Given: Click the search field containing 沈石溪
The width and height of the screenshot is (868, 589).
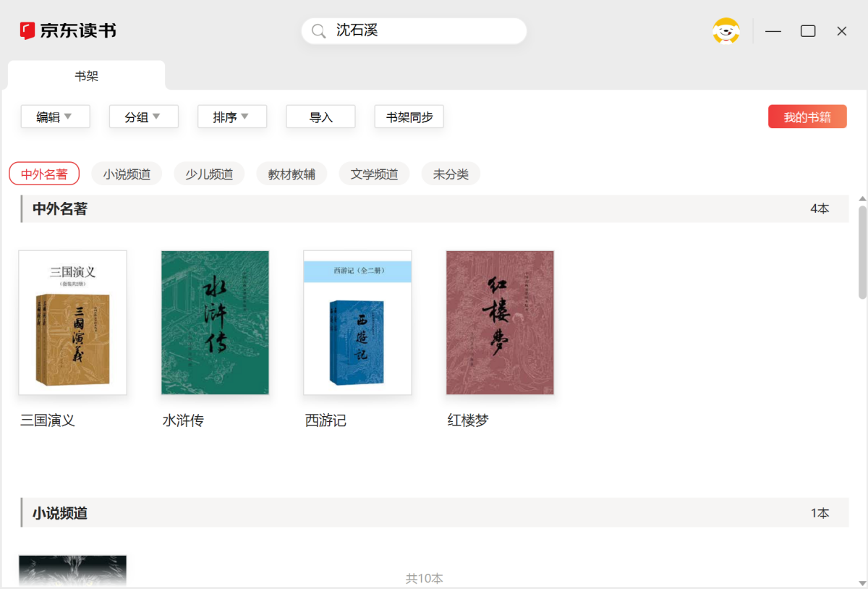Looking at the screenshot, I should click(427, 31).
